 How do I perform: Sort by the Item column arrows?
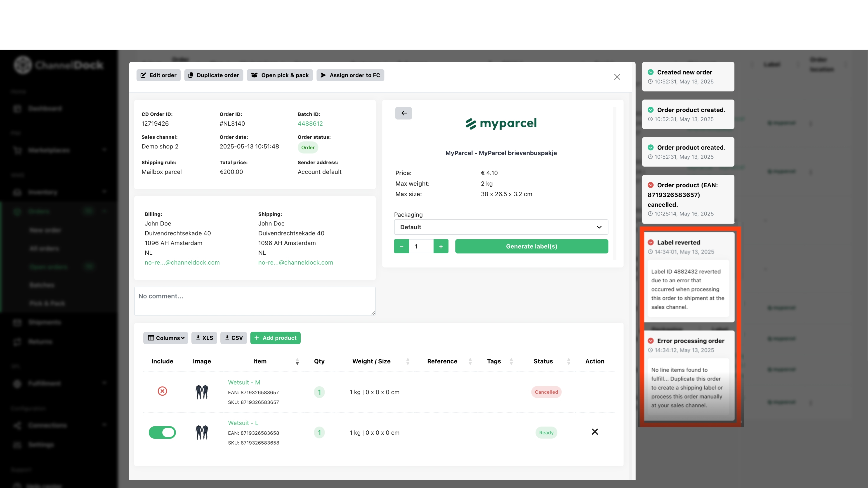coord(297,361)
